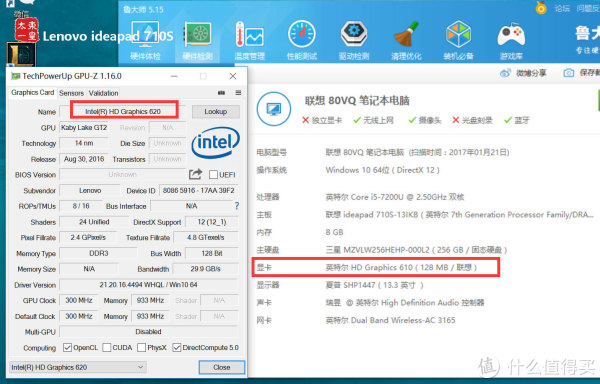Click the Multi-GPU Disabled field
600x384 pixels.
(x=149, y=332)
